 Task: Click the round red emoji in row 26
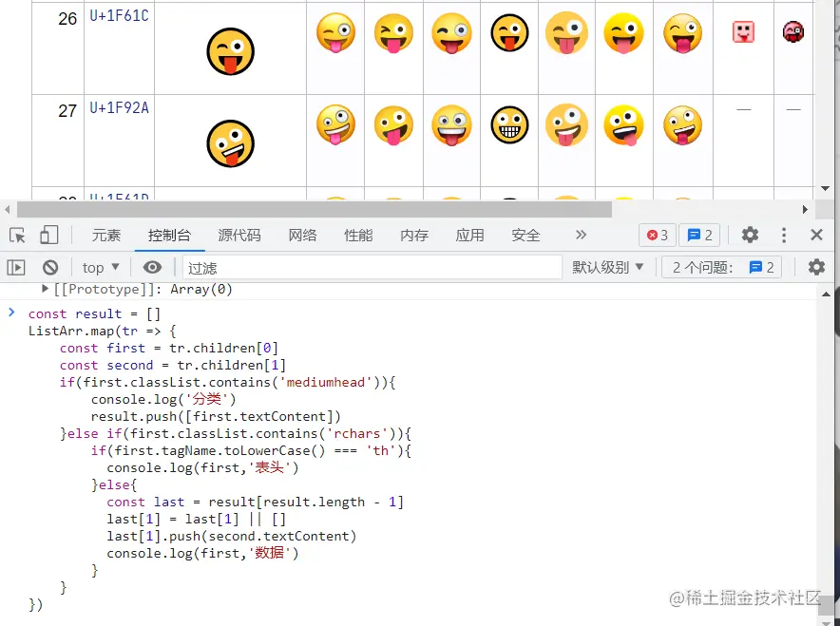[x=793, y=31]
